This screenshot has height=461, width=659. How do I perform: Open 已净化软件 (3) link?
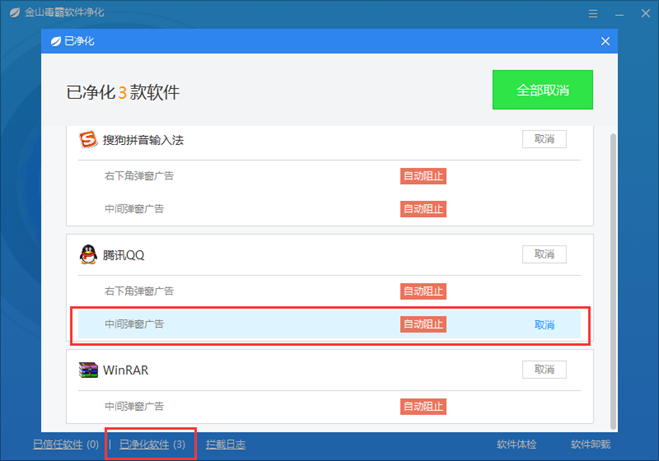152,444
